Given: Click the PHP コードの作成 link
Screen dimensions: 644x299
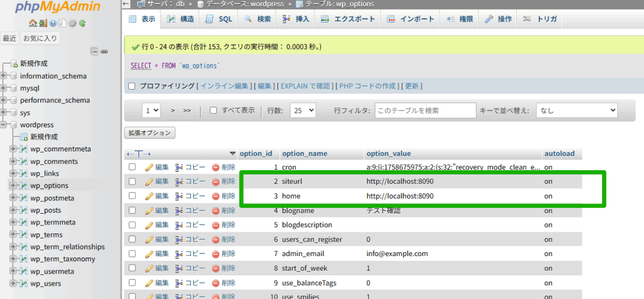Looking at the screenshot, I should click(x=368, y=86).
